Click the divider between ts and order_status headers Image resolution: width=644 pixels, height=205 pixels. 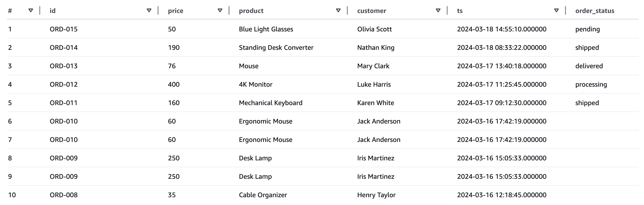(x=565, y=10)
